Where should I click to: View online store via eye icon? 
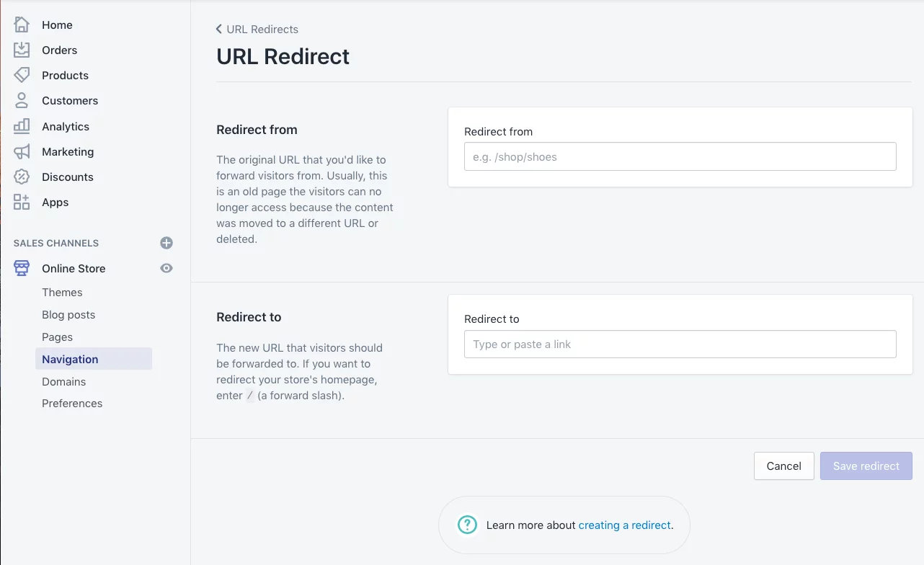click(x=166, y=268)
